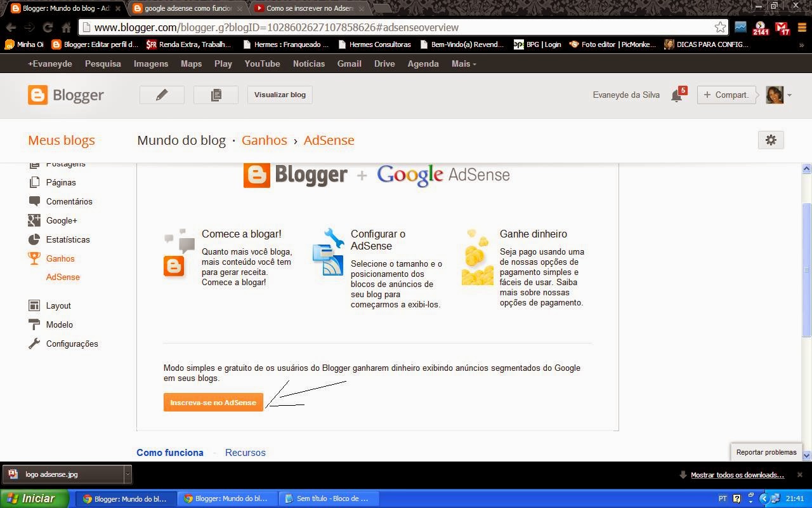This screenshot has height=508, width=812.
Task: Click the settings gear button
Action: (x=771, y=140)
